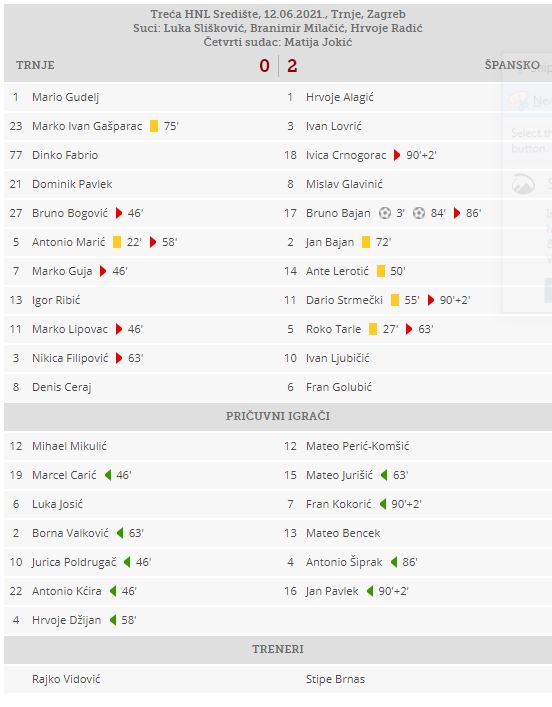Click green substitution-in arrow for Marcel Carić
The height and width of the screenshot is (707, 552).
tap(108, 475)
